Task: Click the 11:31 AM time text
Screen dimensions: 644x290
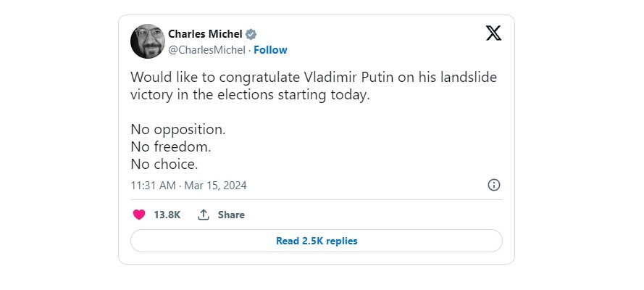Action: pyautogui.click(x=153, y=186)
